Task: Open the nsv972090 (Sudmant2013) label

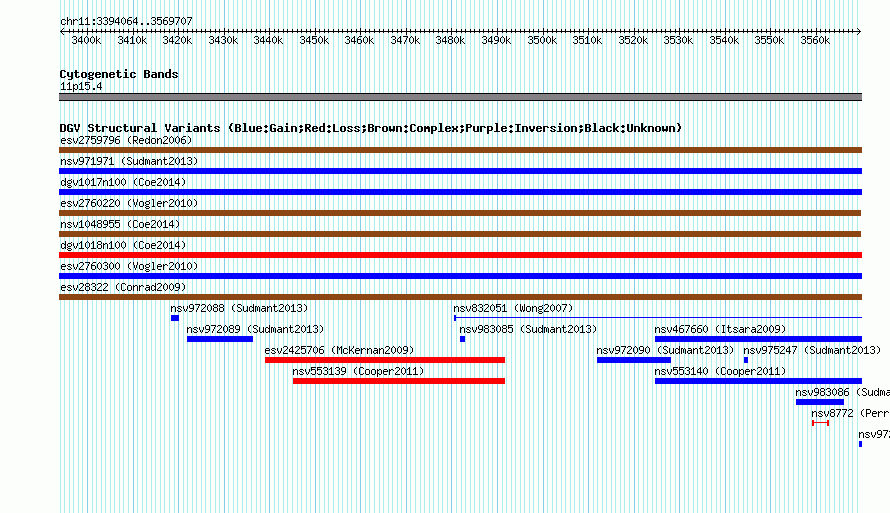Action: coord(665,350)
